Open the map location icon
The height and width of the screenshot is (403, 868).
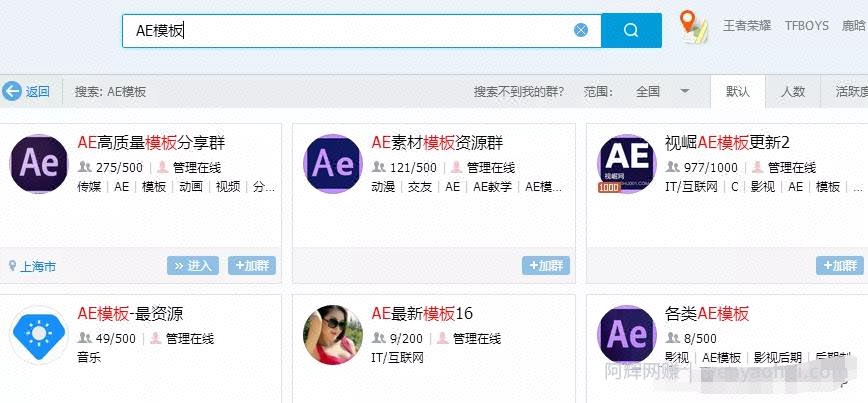(693, 27)
